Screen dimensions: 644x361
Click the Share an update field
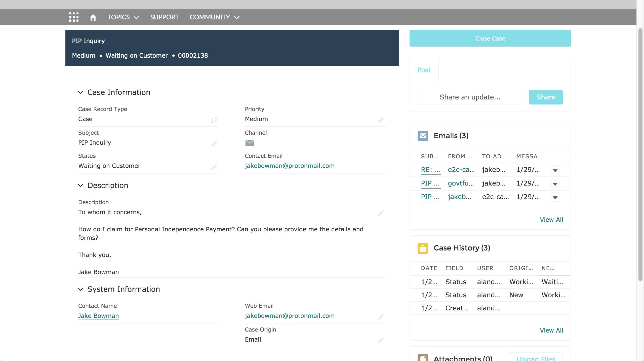[470, 97]
